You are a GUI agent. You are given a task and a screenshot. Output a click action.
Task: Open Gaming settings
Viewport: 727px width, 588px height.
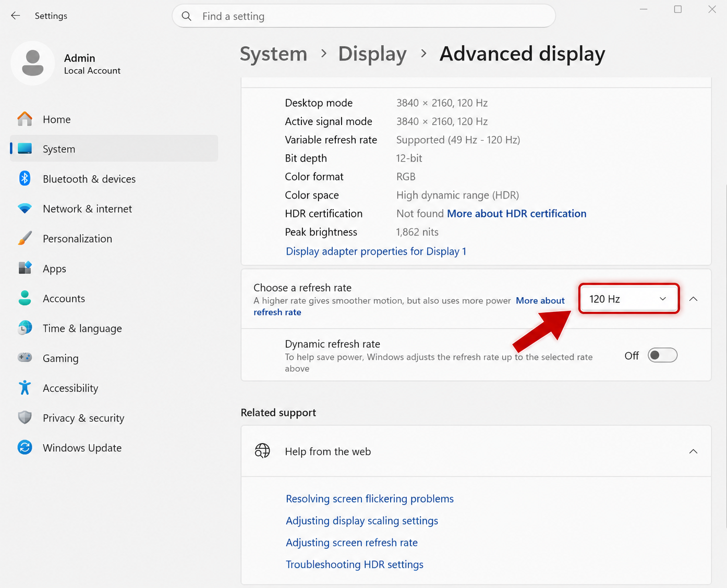(x=114, y=358)
